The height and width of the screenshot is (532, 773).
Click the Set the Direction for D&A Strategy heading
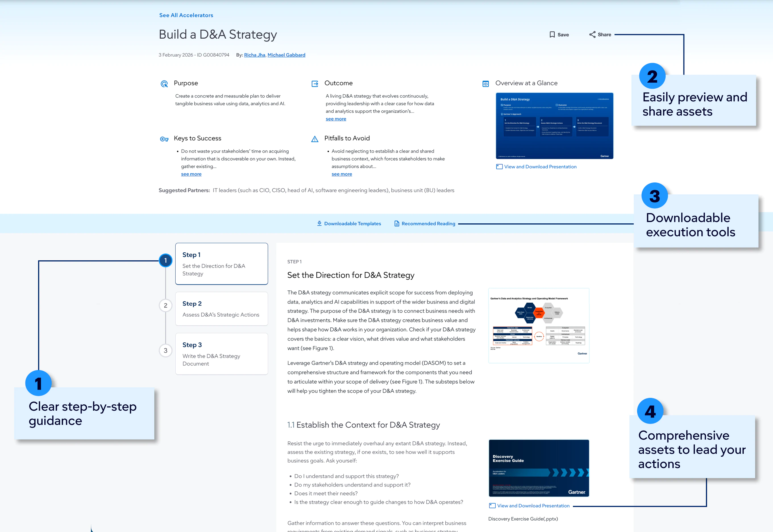coord(351,275)
